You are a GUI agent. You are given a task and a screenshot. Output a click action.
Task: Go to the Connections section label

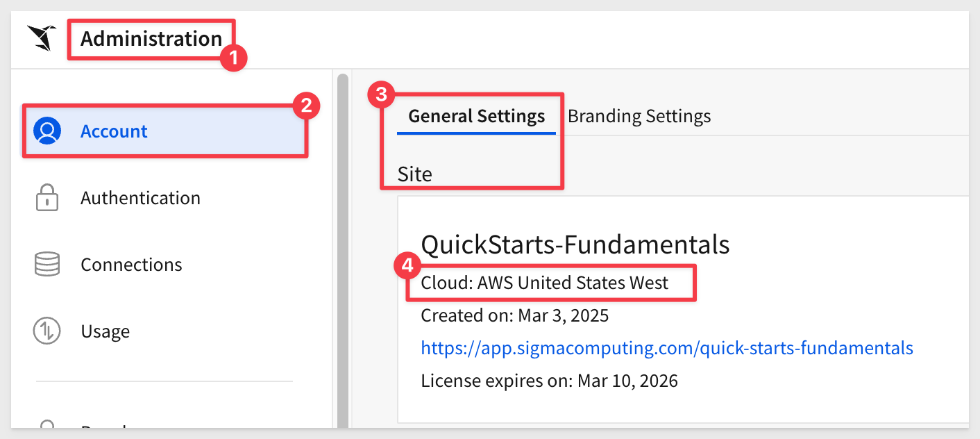pos(131,265)
